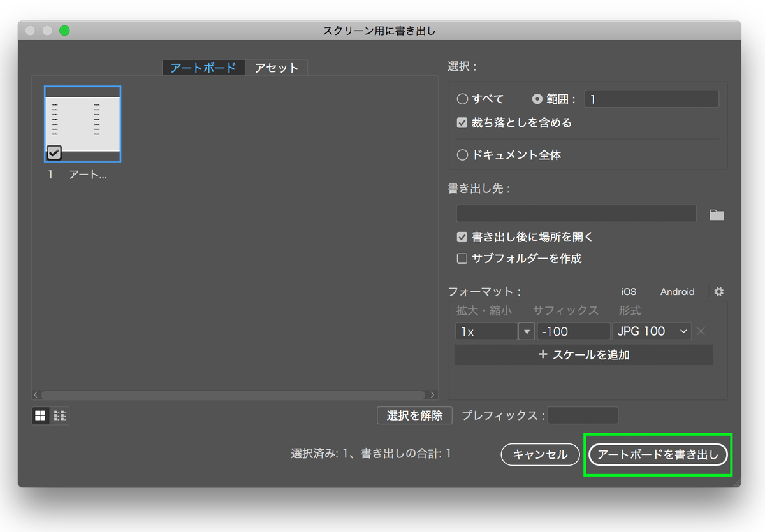The image size is (765, 532).
Task: Open the folder icon to choose export destination
Action: 717,213
